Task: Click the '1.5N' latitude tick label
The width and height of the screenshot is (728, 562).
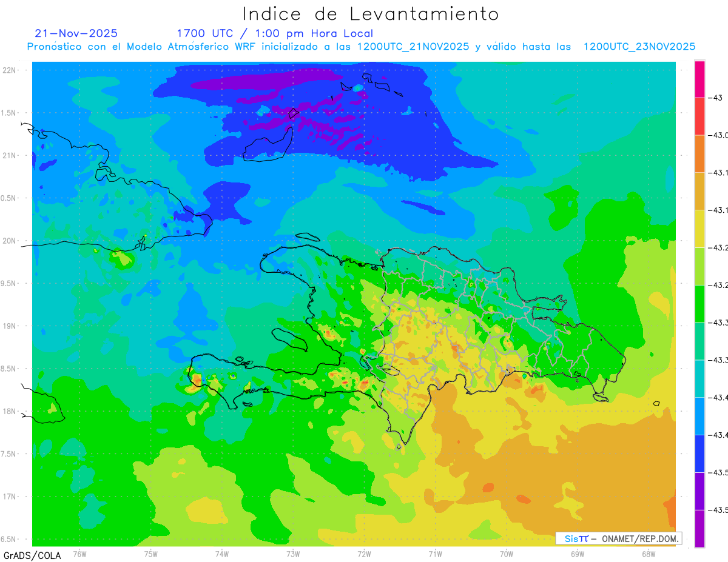Action: tap(9, 113)
